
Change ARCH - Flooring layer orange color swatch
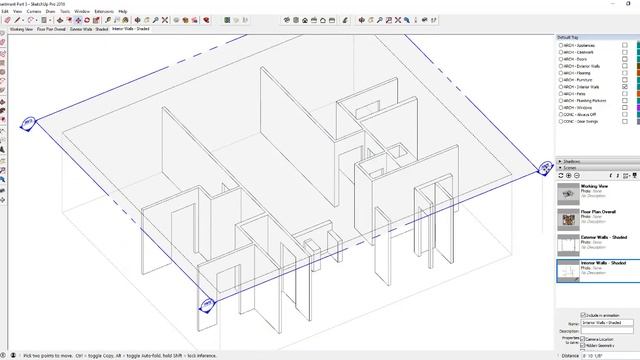[638, 73]
